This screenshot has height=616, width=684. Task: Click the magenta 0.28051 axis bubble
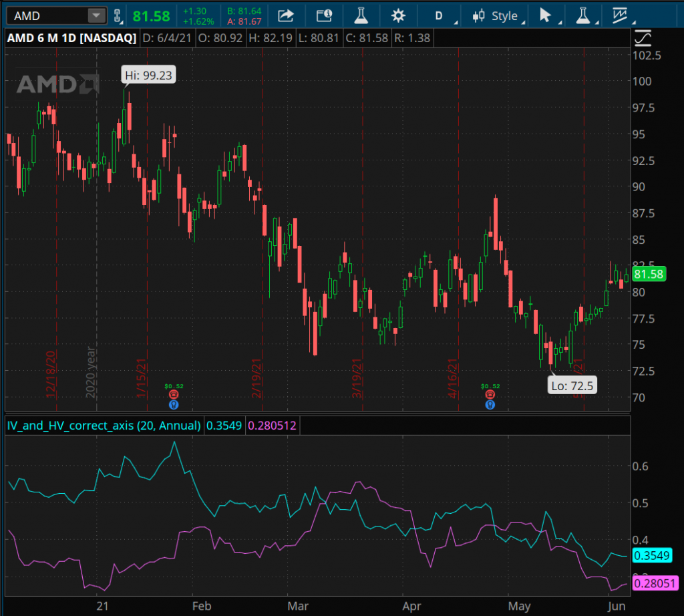click(x=655, y=583)
